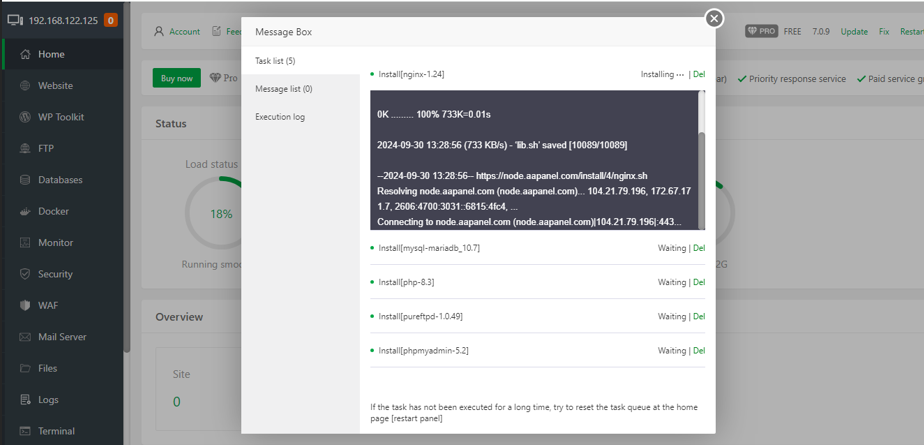Viewport: 924px width, 445px height.
Task: Click the Website globe icon
Action: [25, 85]
